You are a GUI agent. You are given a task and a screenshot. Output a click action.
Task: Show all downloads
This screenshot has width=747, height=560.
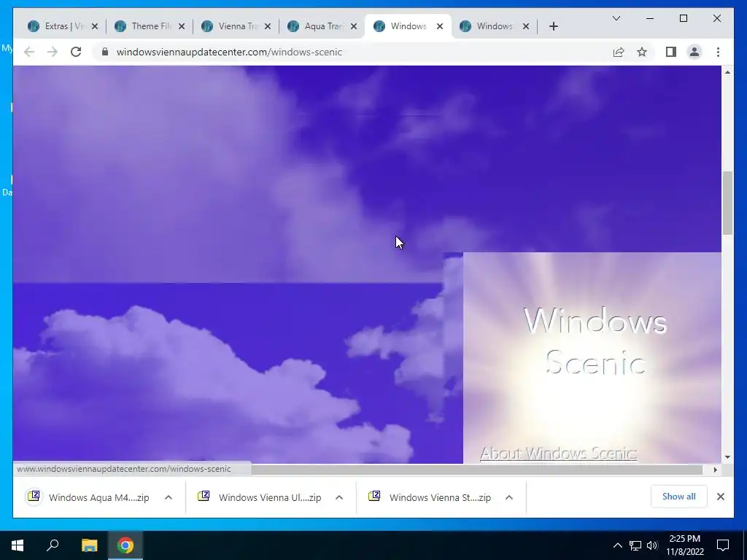click(x=679, y=497)
